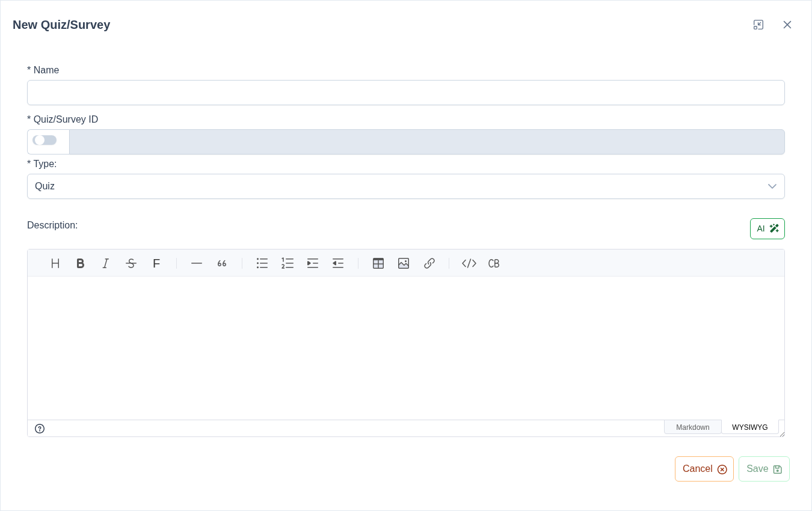The image size is (812, 511).
Task: Click inside the Description text area
Action: [406, 348]
